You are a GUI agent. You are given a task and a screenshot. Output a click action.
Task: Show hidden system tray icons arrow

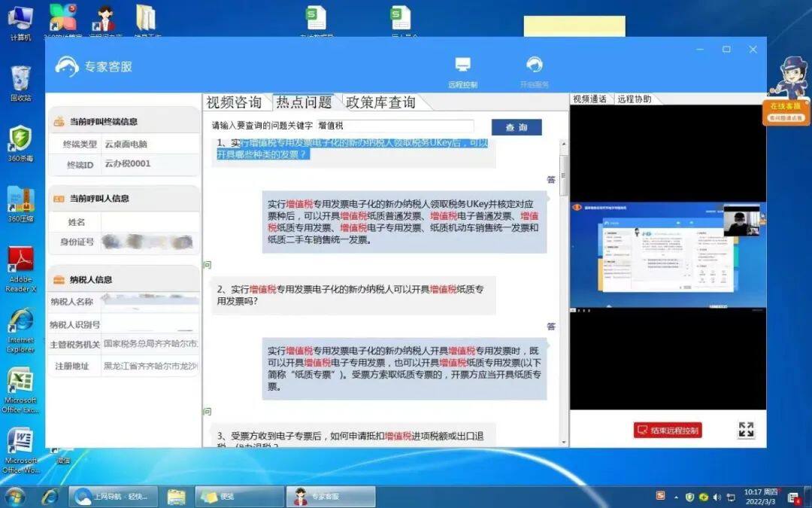[677, 497]
